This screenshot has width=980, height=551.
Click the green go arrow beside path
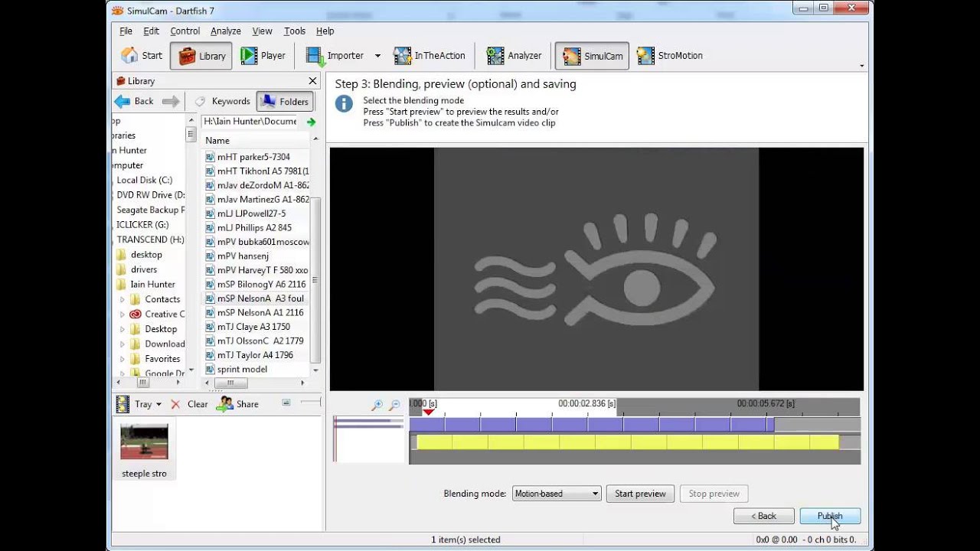(311, 122)
